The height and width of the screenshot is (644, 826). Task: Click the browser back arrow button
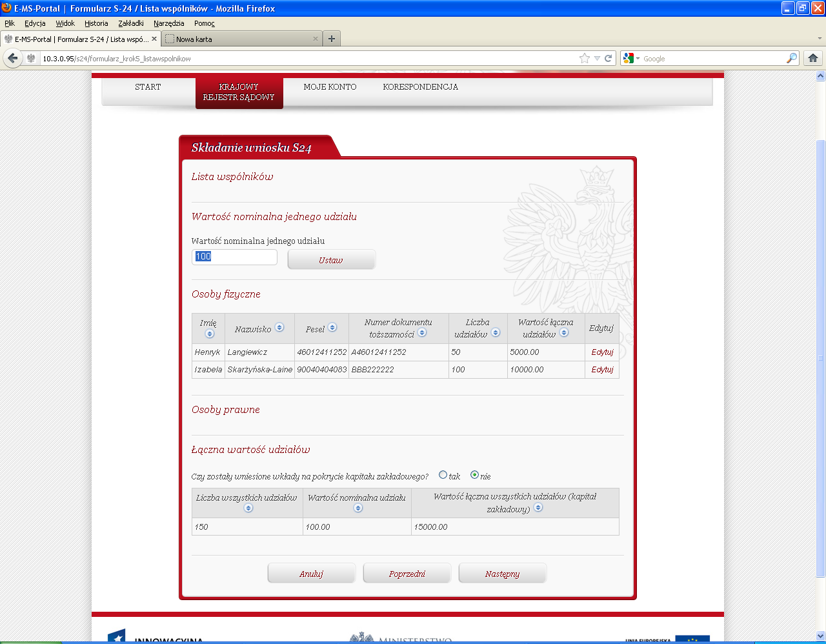point(12,58)
